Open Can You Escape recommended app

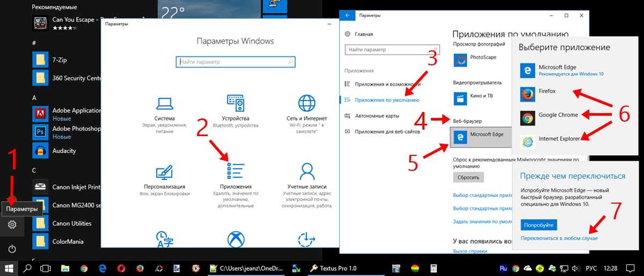67,23
